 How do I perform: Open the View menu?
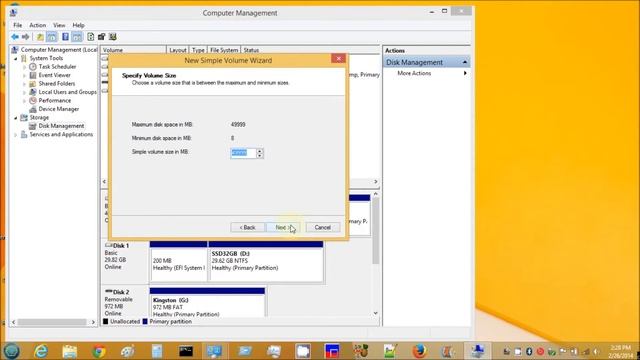[59, 25]
